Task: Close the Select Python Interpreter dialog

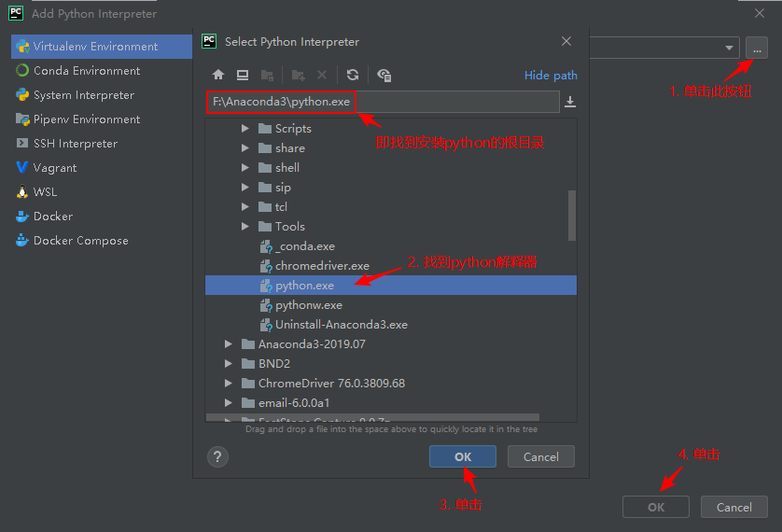Action: [566, 41]
